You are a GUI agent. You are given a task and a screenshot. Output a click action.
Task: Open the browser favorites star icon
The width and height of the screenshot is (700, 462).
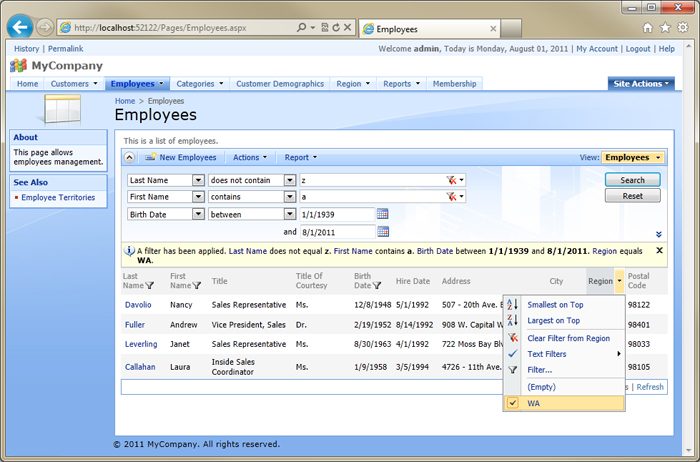click(665, 28)
